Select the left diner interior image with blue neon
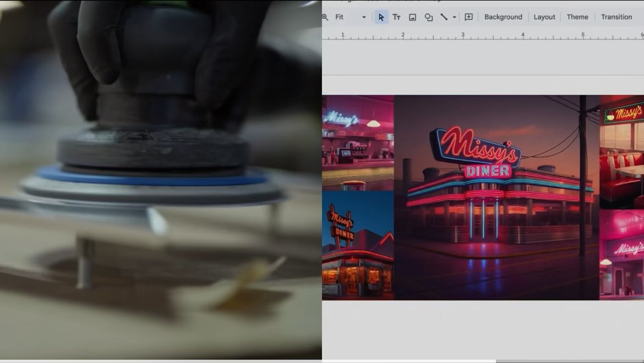The width and height of the screenshot is (644, 363). point(358,143)
